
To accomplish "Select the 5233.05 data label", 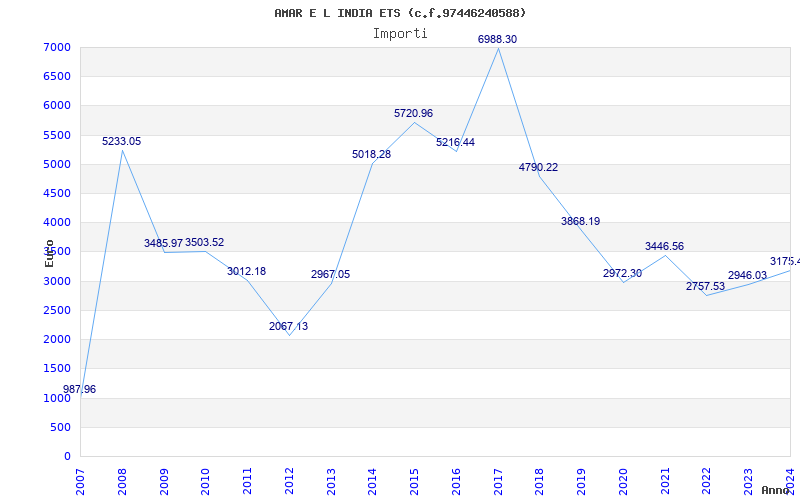I will tap(121, 141).
